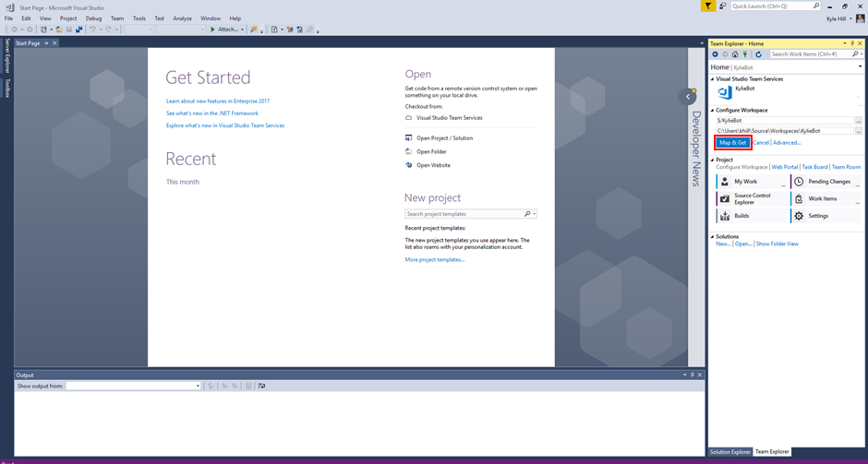Click browse button beside $/KylieBot path
This screenshot has width=868, height=464.
click(859, 120)
